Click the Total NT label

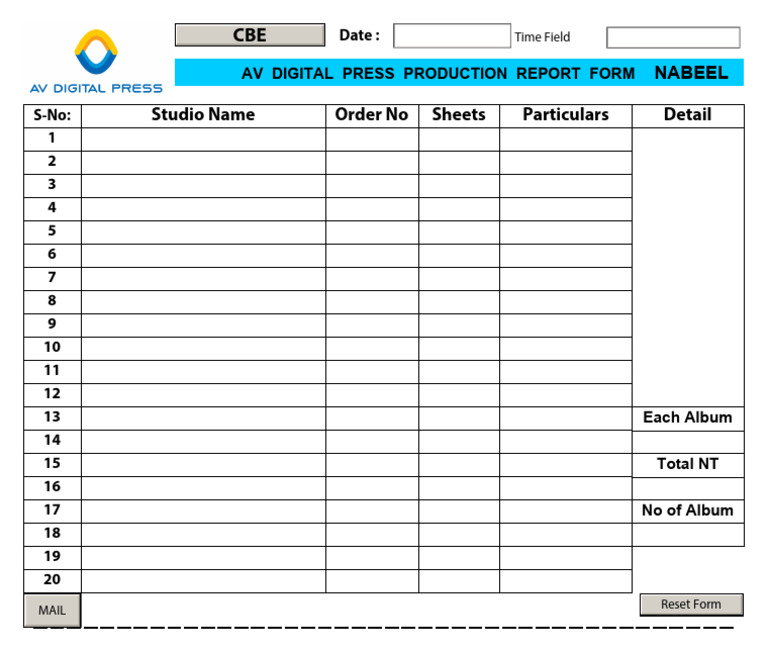(688, 464)
